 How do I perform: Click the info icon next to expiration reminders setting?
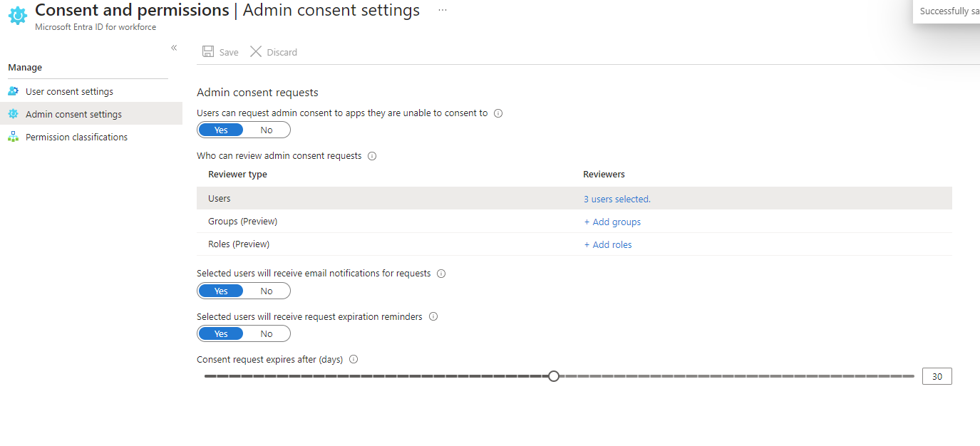tap(433, 316)
